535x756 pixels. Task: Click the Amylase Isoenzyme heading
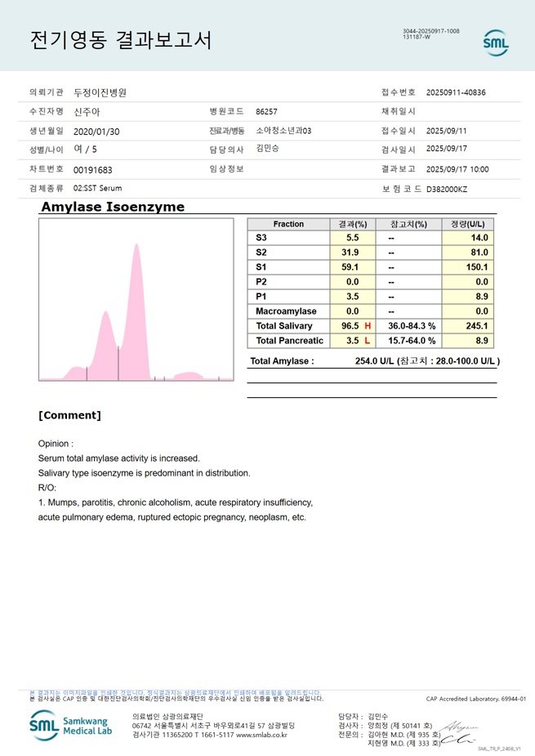pyautogui.click(x=113, y=207)
